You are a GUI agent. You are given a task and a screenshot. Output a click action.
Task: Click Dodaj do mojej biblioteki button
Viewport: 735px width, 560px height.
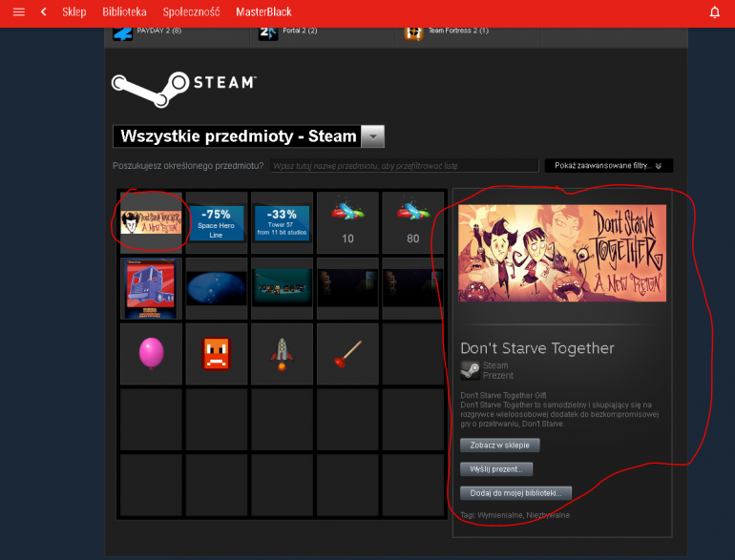[515, 493]
